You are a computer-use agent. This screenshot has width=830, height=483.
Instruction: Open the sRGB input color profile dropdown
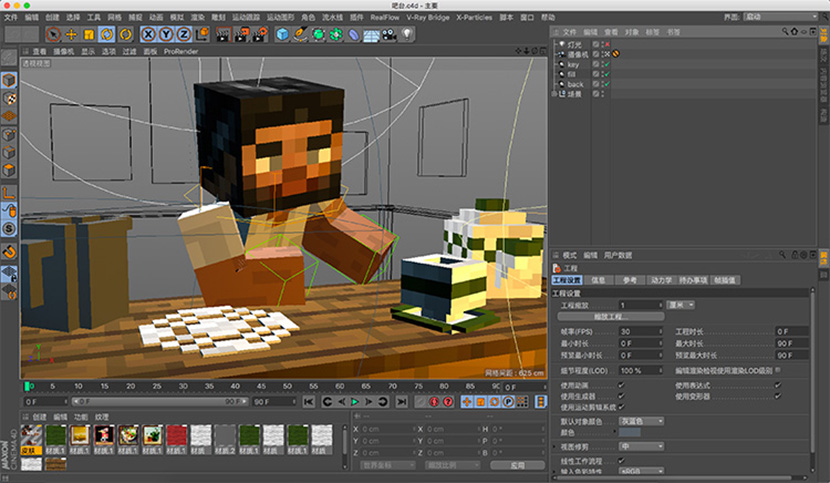642,471
